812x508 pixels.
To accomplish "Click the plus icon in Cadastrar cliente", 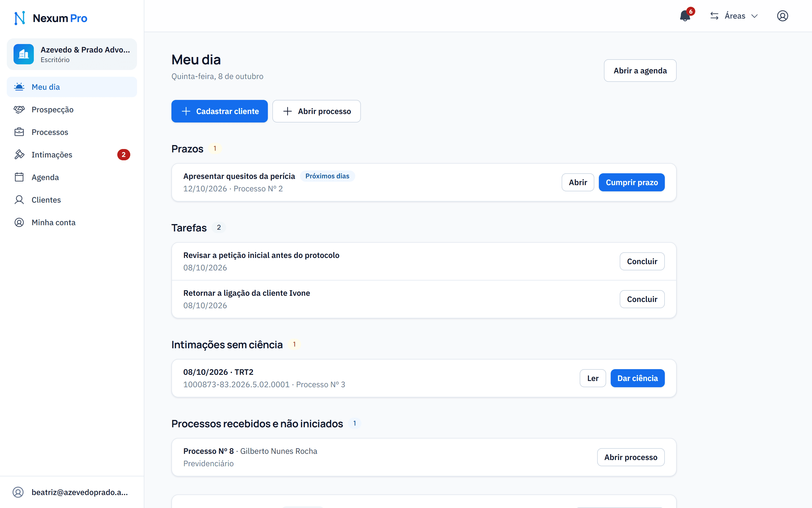I will [186, 111].
